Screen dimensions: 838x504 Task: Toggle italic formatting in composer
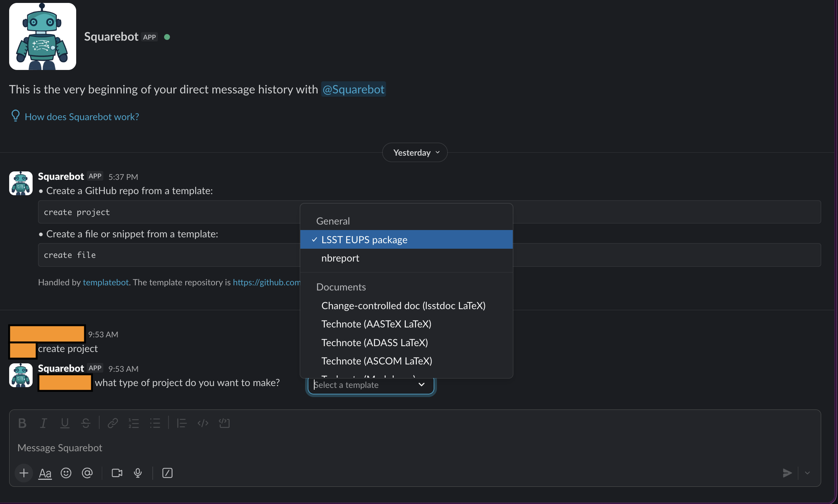(x=43, y=423)
